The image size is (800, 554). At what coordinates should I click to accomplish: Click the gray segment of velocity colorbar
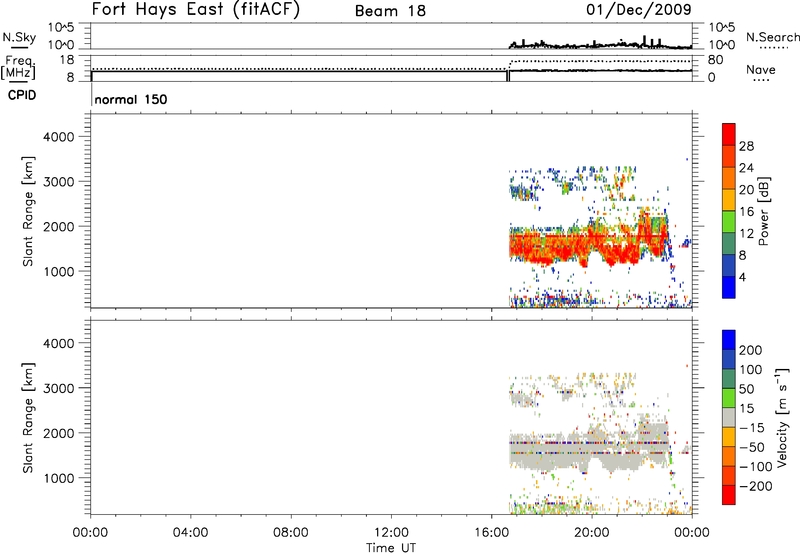[729, 417]
